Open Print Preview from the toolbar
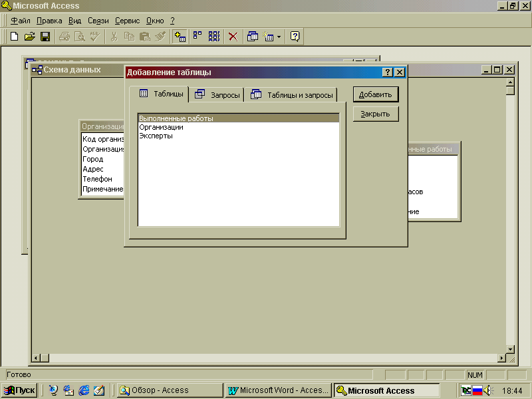Viewport: 532px width, 399px height. pos(80,37)
